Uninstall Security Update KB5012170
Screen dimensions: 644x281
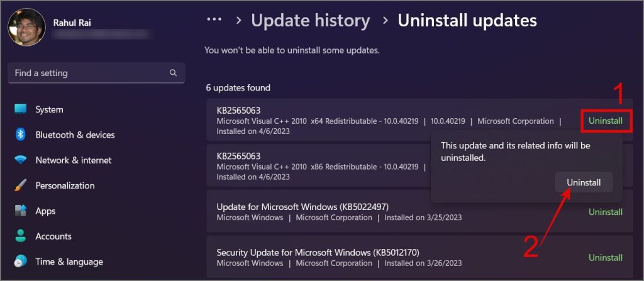pos(605,258)
